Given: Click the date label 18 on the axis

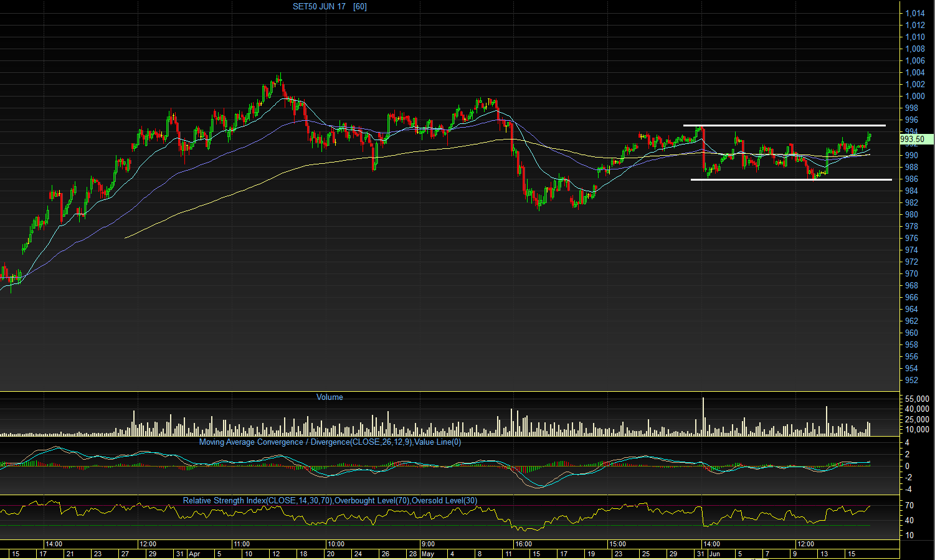Looking at the screenshot, I should pyautogui.click(x=303, y=554).
